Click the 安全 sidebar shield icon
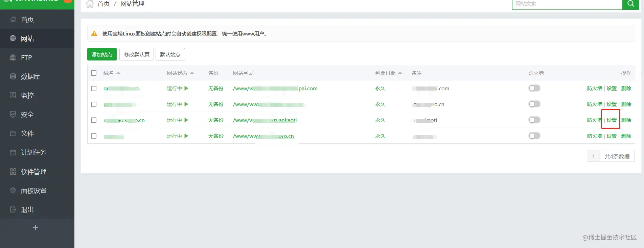644x248 pixels. (x=13, y=114)
